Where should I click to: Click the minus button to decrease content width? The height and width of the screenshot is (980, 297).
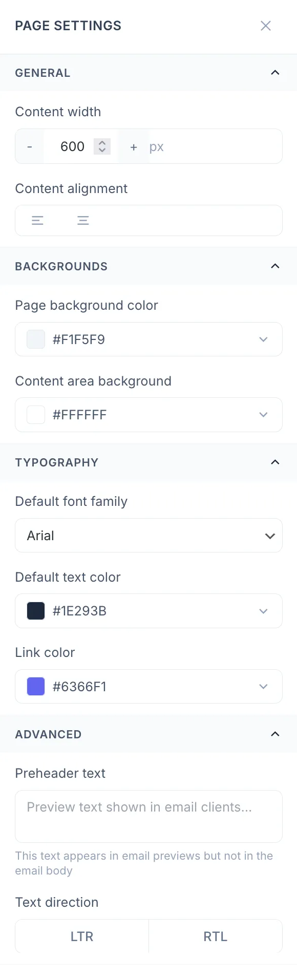point(29,146)
